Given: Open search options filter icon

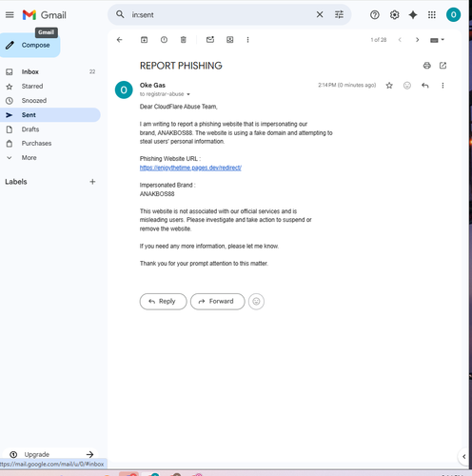Looking at the screenshot, I should tap(339, 14).
